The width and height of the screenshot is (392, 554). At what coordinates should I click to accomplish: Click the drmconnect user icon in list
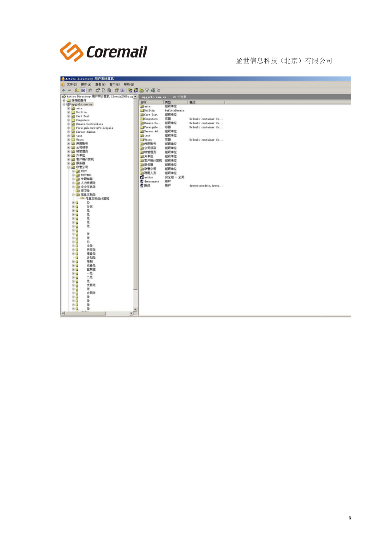click(x=142, y=182)
